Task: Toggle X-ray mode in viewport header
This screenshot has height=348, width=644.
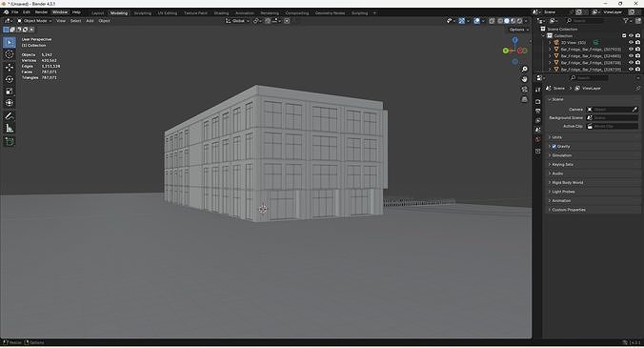Action: [492, 21]
